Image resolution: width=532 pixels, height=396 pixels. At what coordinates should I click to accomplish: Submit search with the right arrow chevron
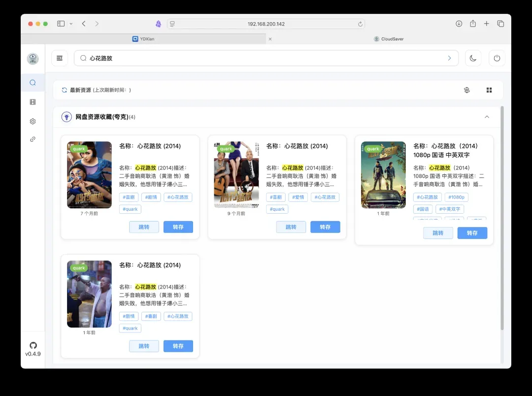click(449, 58)
